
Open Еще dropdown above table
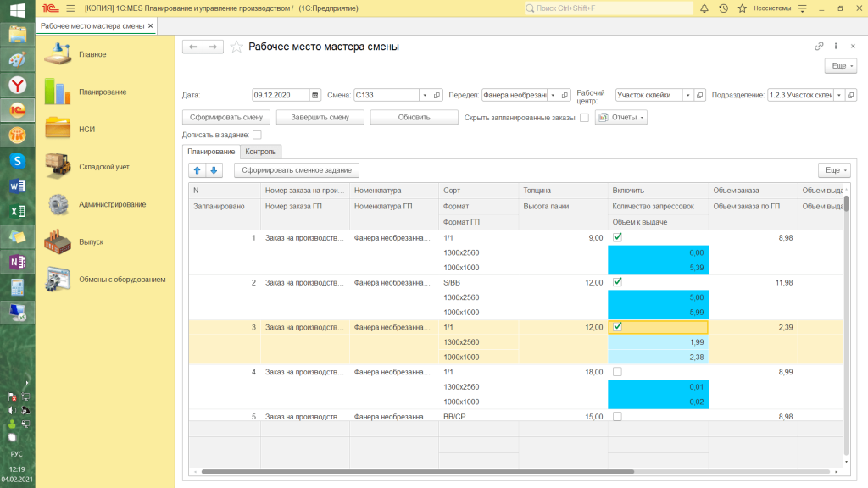(834, 170)
